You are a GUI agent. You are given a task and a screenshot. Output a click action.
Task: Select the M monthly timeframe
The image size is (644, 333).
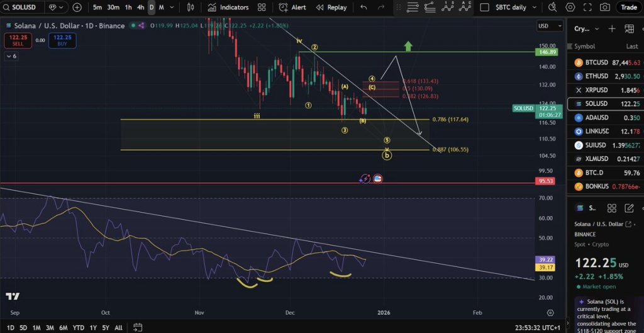tap(162, 8)
